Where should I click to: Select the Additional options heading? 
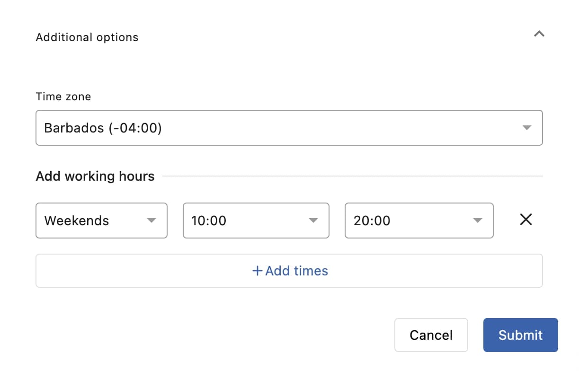point(87,37)
